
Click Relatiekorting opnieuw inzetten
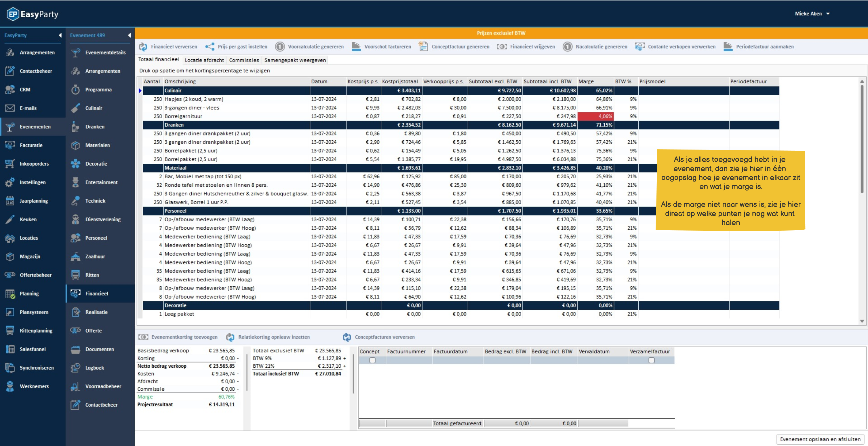coord(268,337)
